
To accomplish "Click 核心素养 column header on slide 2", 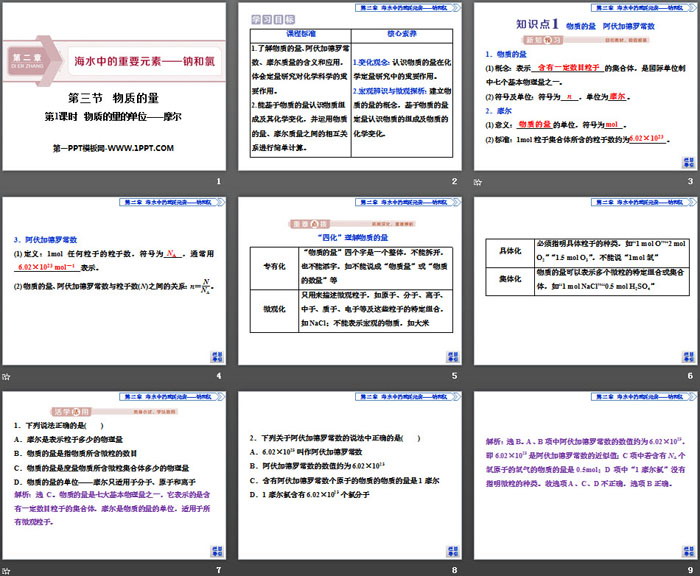I will (402, 34).
